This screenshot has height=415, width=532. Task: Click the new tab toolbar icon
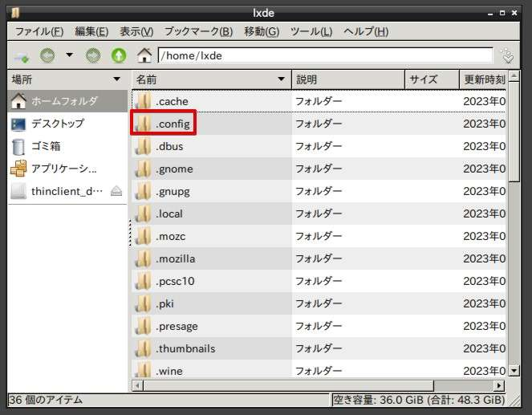click(22, 55)
